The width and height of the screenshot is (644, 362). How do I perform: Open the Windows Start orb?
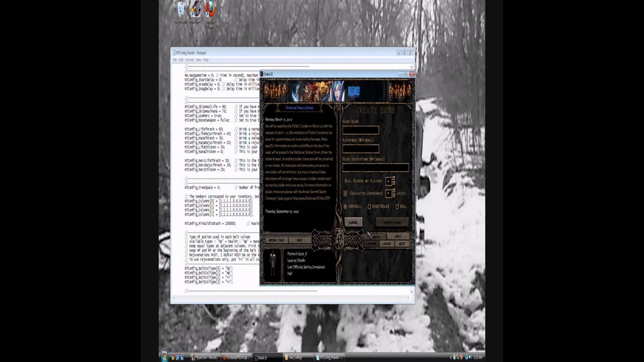tap(165, 356)
